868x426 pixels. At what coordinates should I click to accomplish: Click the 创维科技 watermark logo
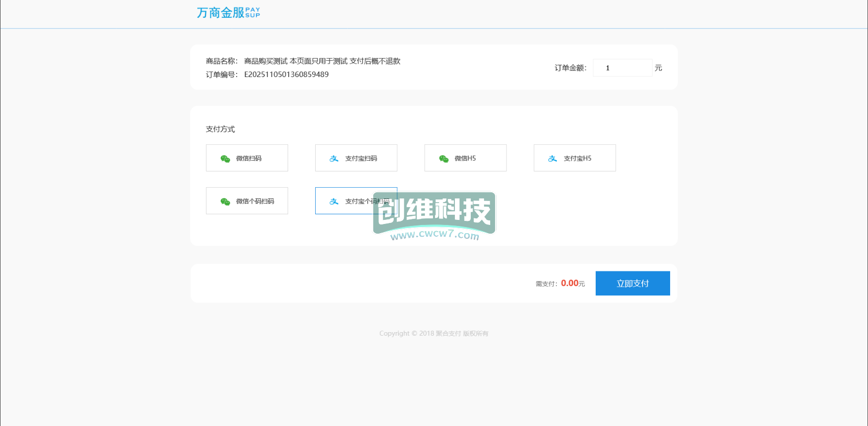pos(435,210)
